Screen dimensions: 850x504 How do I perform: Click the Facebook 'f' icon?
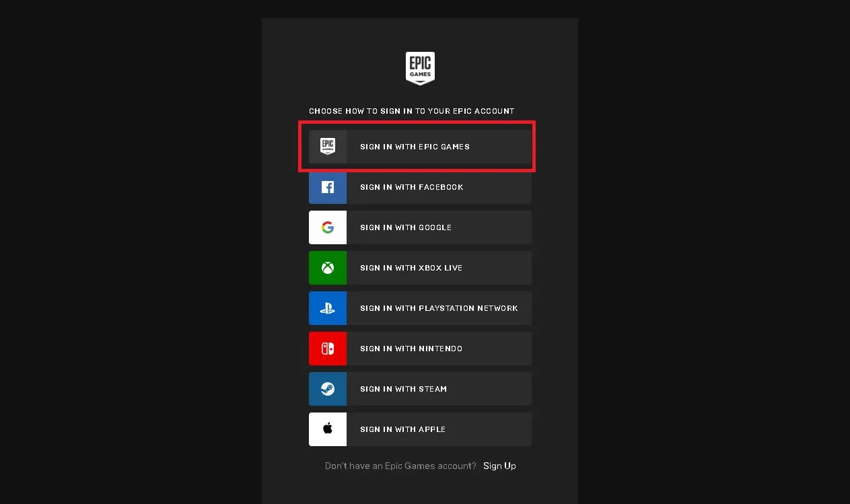point(328,187)
